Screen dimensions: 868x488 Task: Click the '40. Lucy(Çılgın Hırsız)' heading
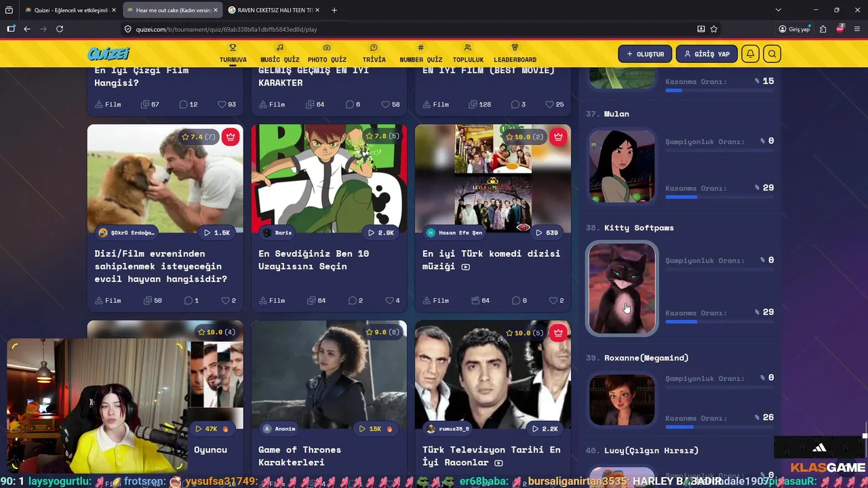(x=642, y=450)
